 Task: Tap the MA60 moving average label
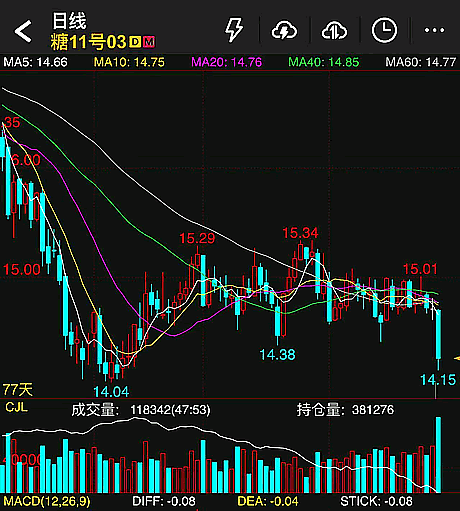[x=421, y=62]
